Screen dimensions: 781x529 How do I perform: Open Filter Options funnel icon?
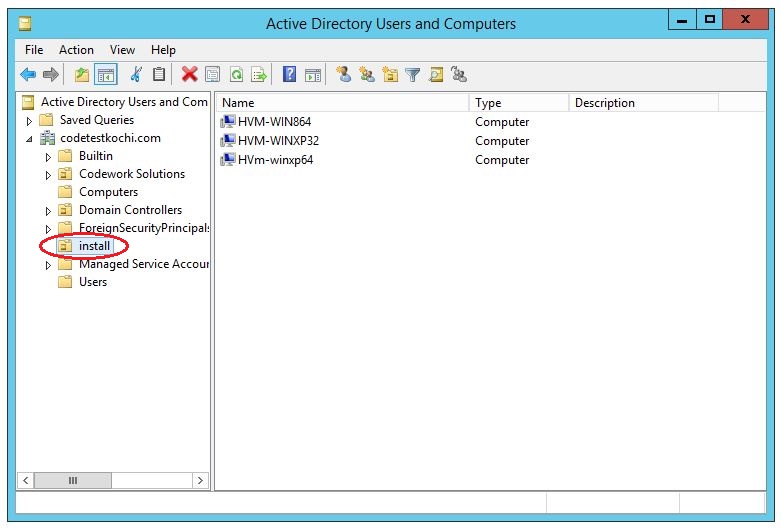point(413,75)
